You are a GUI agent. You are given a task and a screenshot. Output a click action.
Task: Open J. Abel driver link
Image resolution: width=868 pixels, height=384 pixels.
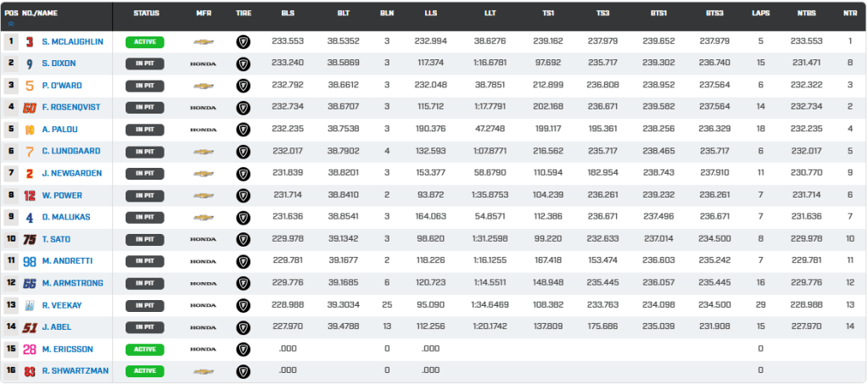point(57,327)
